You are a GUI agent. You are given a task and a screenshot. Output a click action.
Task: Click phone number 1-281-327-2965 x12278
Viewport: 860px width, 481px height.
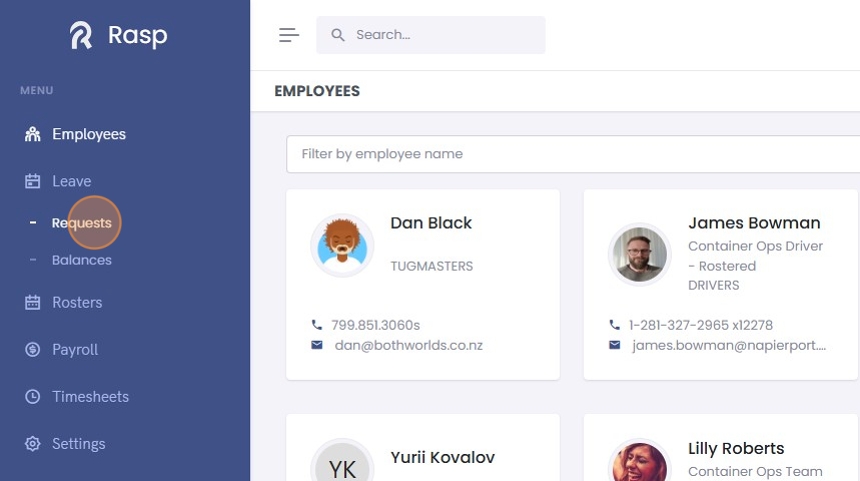tap(700, 325)
